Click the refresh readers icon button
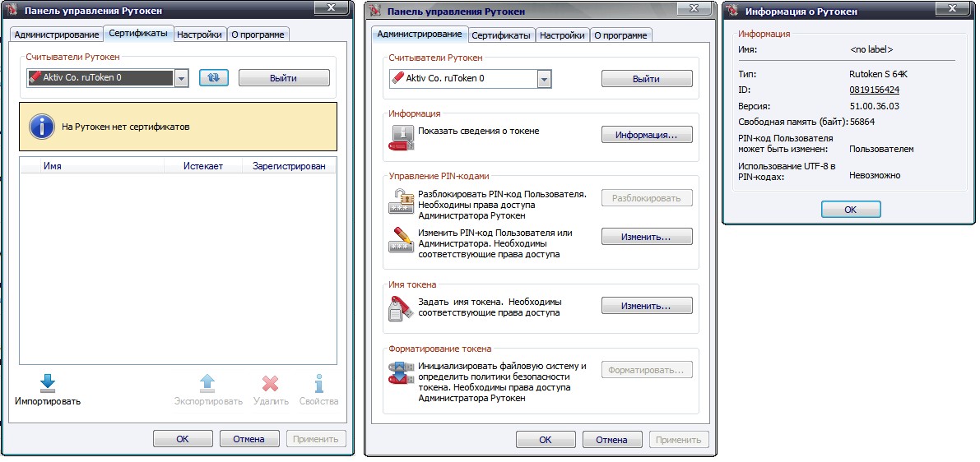This screenshot has height=462, width=980. click(x=213, y=77)
